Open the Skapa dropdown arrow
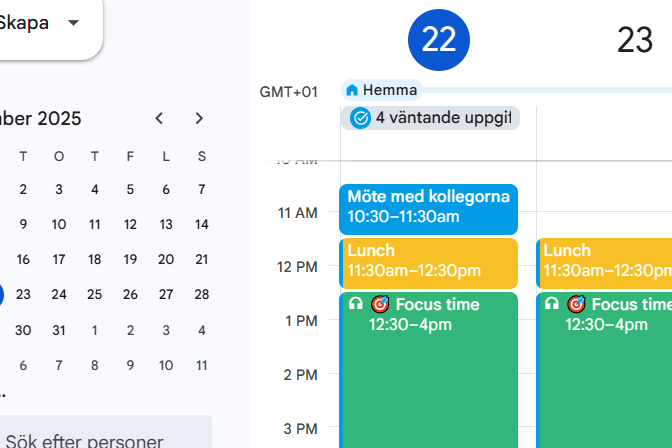The height and width of the screenshot is (448, 672). 72,23
